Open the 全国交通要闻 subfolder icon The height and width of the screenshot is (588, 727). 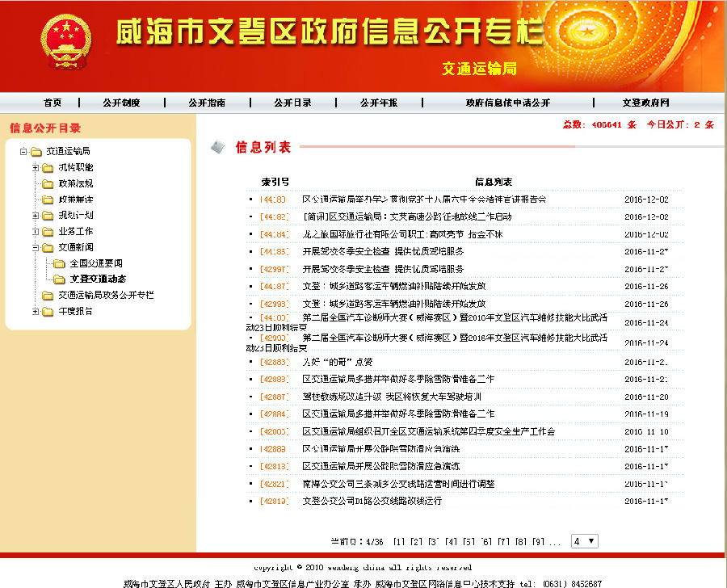59,262
